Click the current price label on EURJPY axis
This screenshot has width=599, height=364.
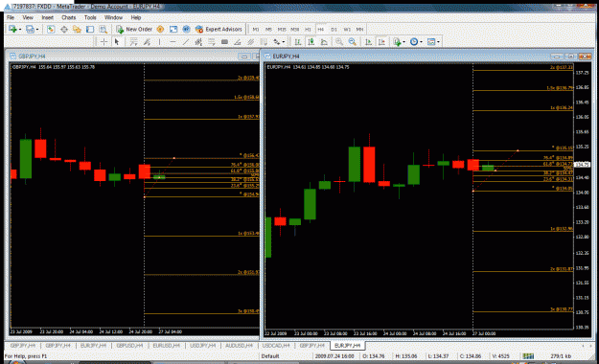click(582, 165)
